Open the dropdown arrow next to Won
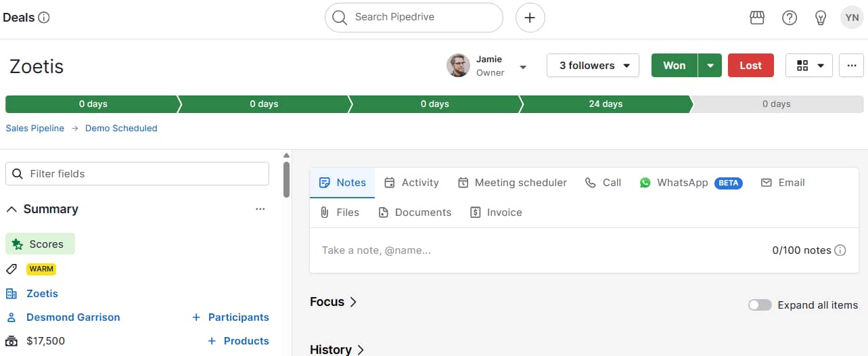868x356 pixels. tap(710, 66)
